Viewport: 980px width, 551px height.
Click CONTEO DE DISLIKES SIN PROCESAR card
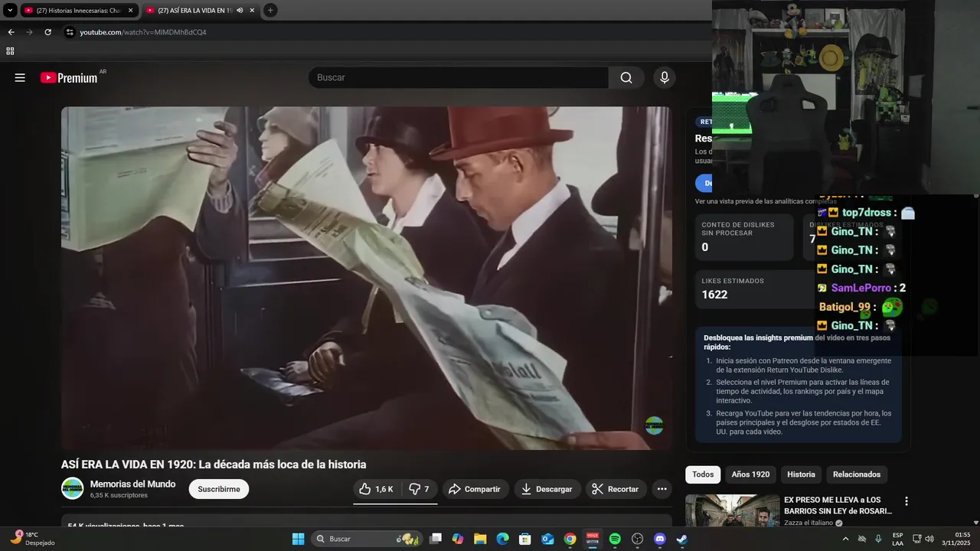click(744, 237)
